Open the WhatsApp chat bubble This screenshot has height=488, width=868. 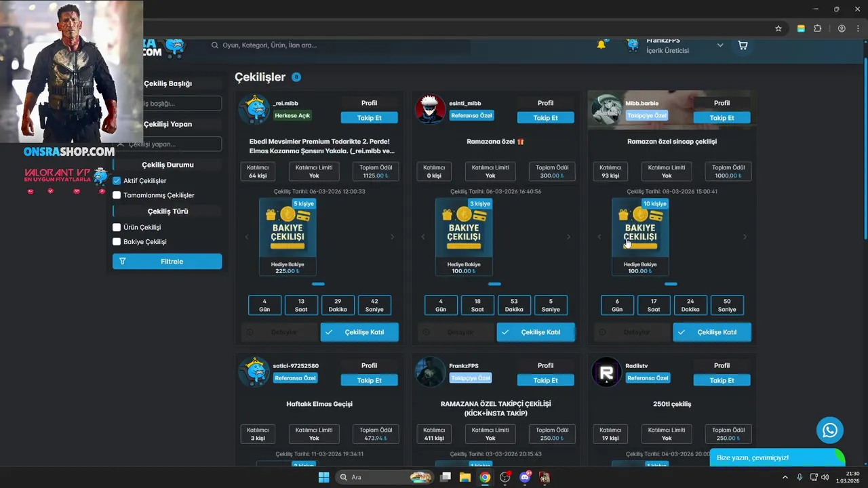(x=830, y=430)
